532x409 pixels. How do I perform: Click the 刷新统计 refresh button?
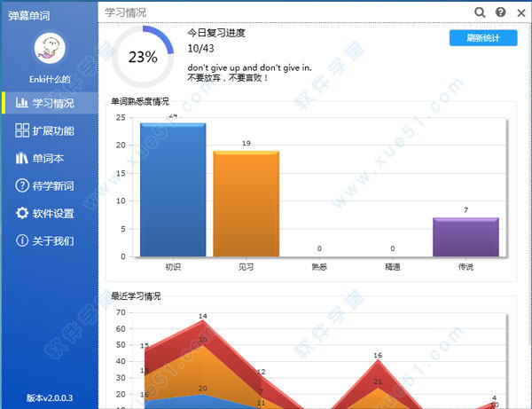[x=483, y=37]
